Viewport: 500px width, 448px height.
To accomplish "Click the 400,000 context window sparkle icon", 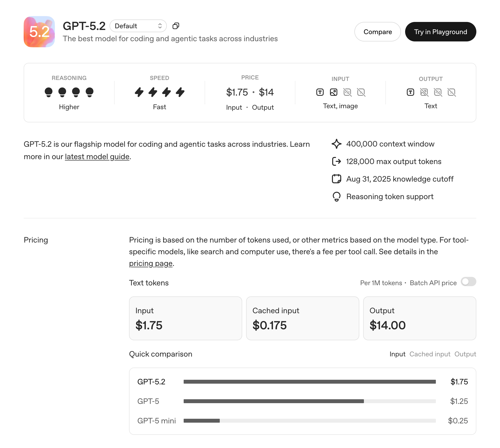I will tap(337, 144).
